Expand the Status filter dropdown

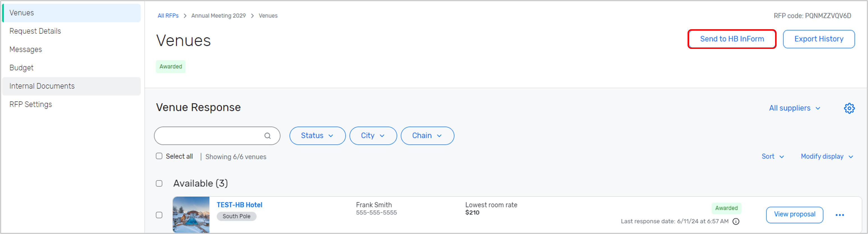317,136
